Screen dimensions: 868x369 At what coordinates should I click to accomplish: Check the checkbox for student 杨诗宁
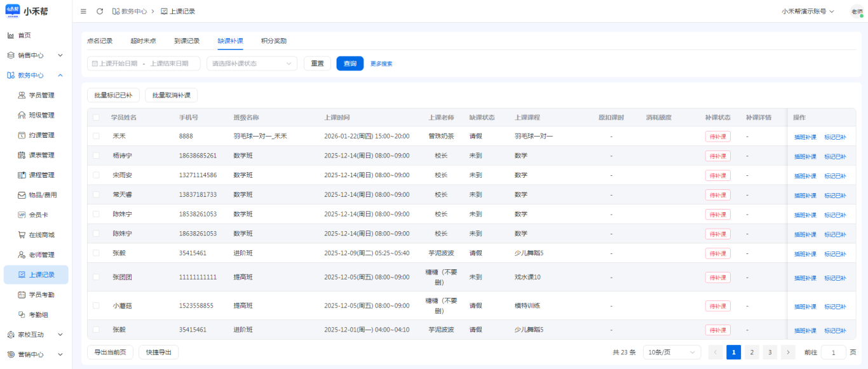pyautogui.click(x=96, y=156)
